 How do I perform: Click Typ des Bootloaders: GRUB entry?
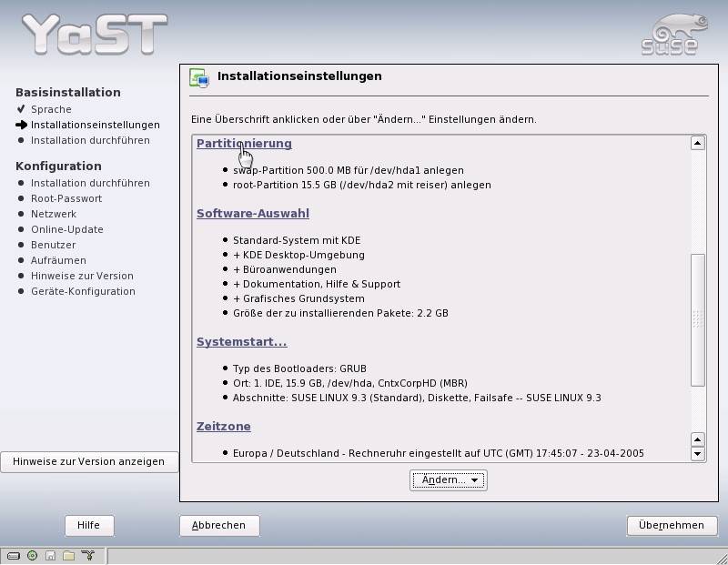point(299,368)
